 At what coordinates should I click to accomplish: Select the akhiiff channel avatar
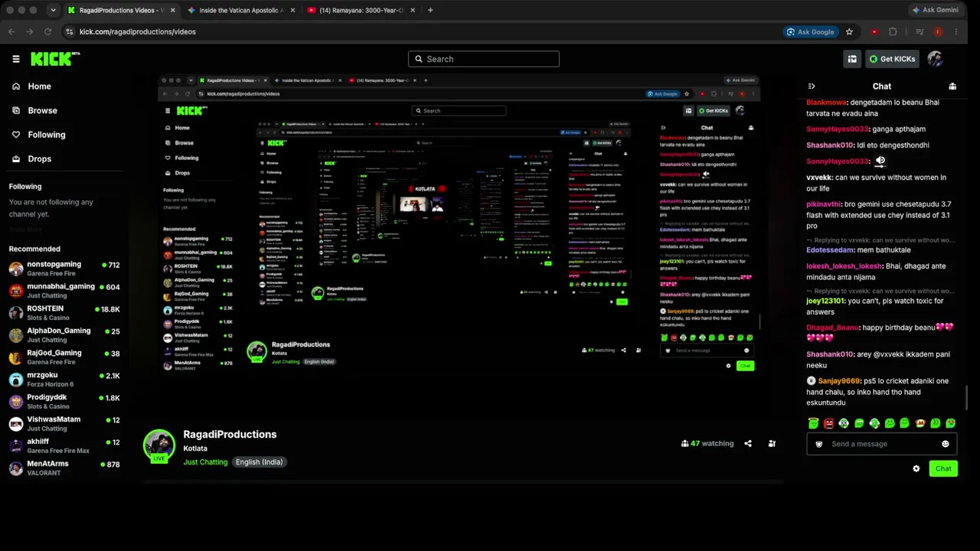15,446
